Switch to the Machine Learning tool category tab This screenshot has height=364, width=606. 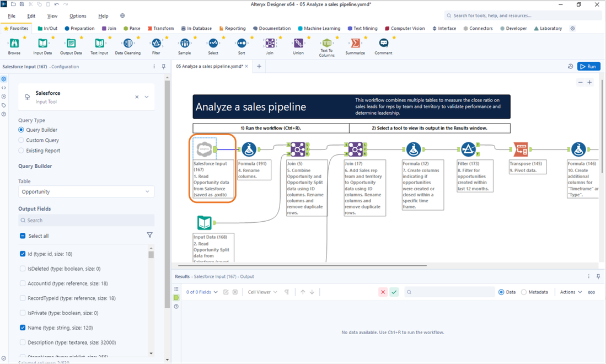pyautogui.click(x=319, y=28)
